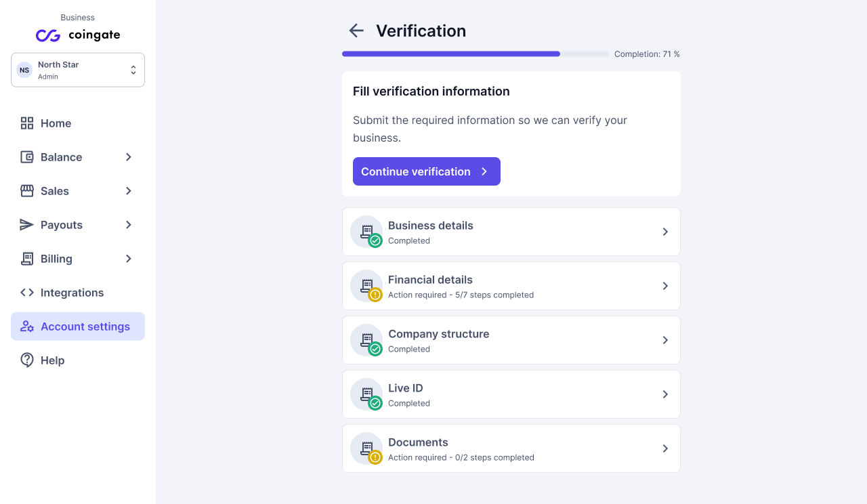Viewport: 867px width, 504px height.
Task: Click the Billing receipt icon
Action: click(27, 259)
